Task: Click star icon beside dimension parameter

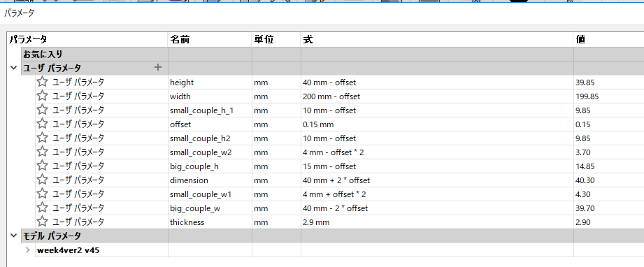Action: [x=42, y=180]
